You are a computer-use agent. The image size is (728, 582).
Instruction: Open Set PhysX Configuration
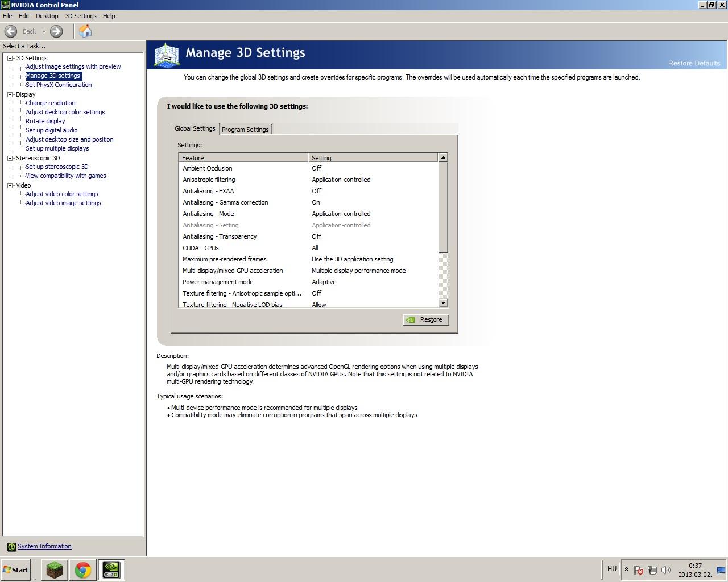(x=59, y=85)
